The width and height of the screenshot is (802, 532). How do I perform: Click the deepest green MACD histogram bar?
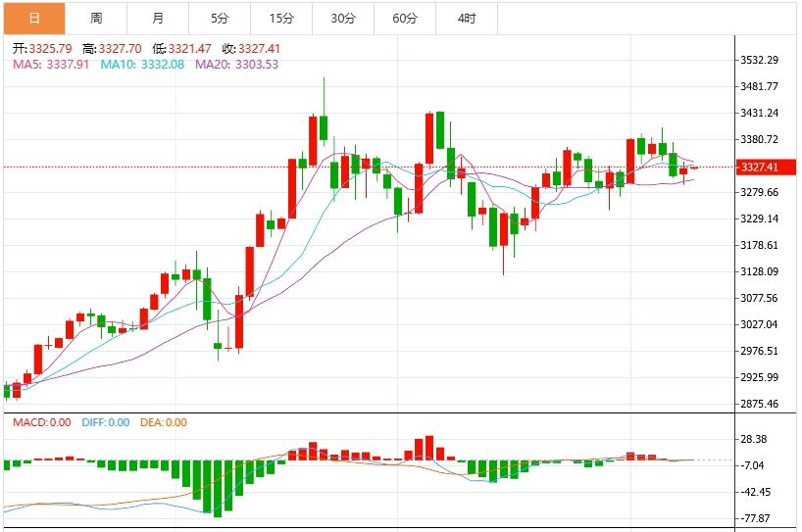click(x=218, y=489)
